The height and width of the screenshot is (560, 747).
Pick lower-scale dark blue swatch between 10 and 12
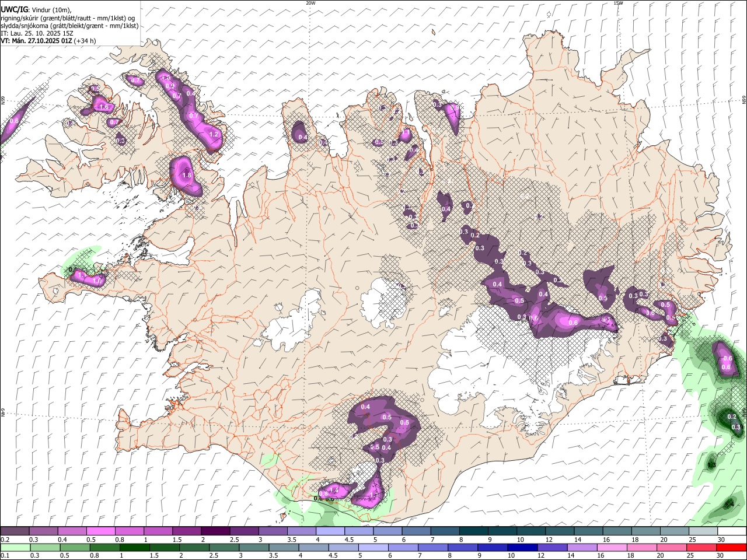click(522, 547)
